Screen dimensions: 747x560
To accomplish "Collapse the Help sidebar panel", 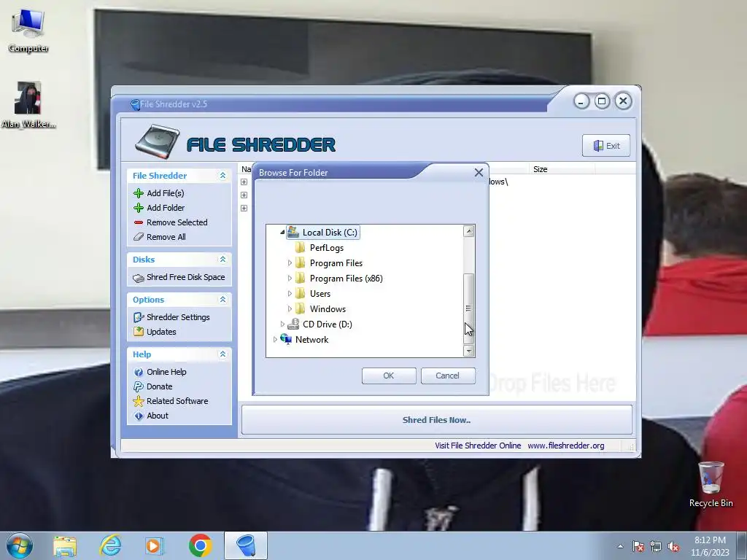I will pyautogui.click(x=222, y=354).
